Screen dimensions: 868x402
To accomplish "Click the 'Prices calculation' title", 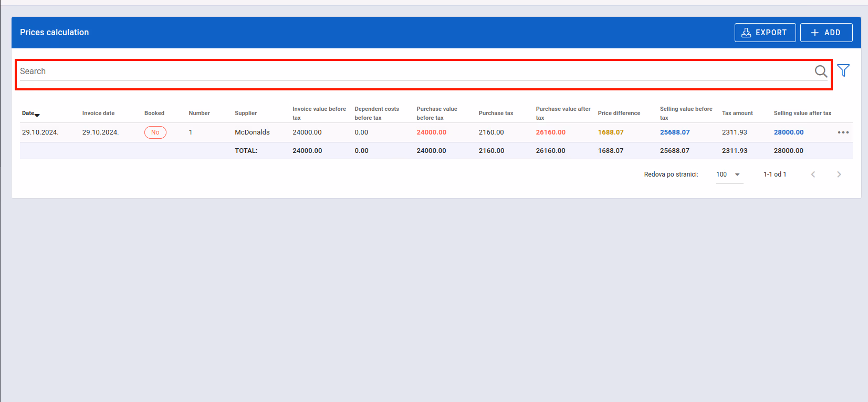I will [x=55, y=33].
